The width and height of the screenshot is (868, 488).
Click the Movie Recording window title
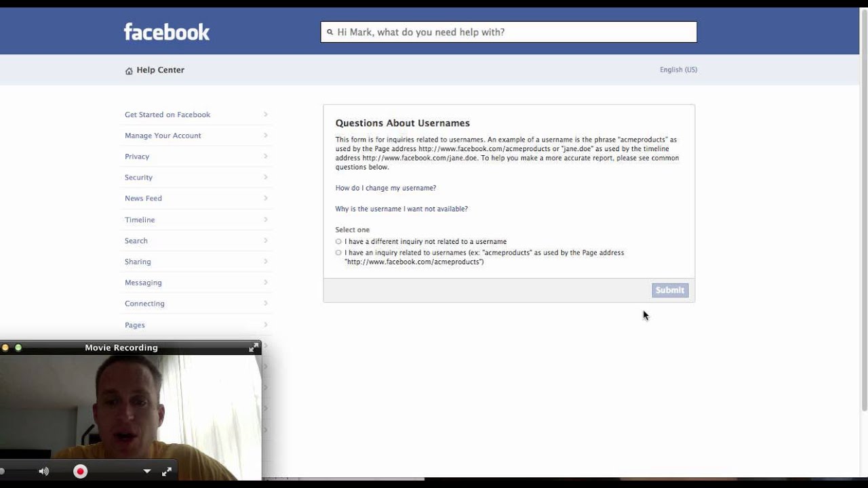(x=121, y=348)
